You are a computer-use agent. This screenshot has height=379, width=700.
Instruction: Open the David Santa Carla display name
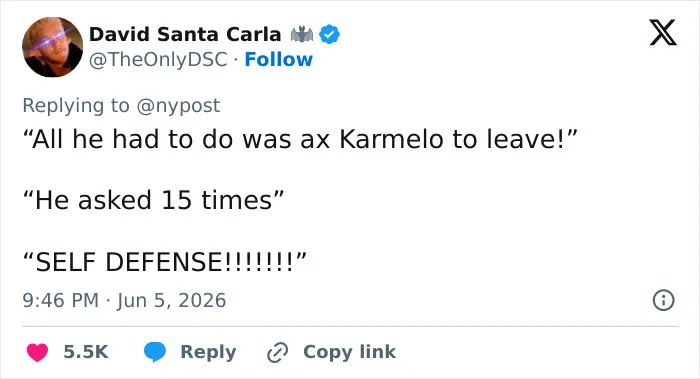coord(185,34)
